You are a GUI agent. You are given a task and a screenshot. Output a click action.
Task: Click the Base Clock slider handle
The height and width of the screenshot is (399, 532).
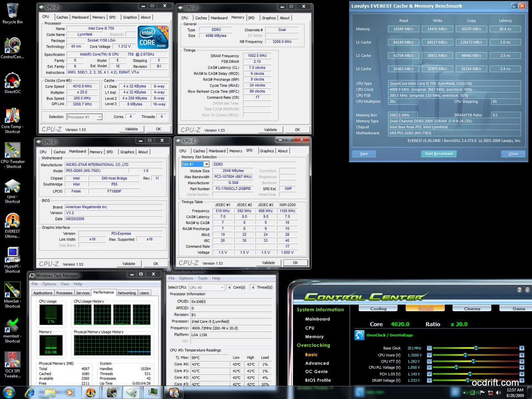point(476,348)
